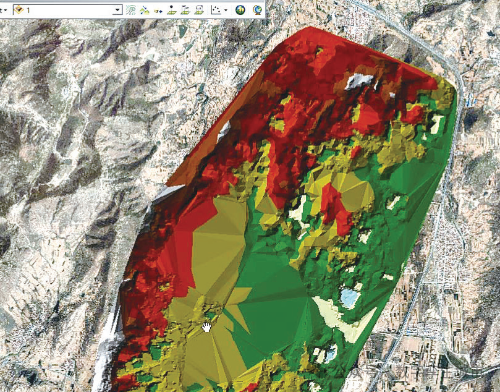Activate the Create Line of Sight tool
Image resolution: width=500 pixels, height=392 pixels.
[x=158, y=10]
